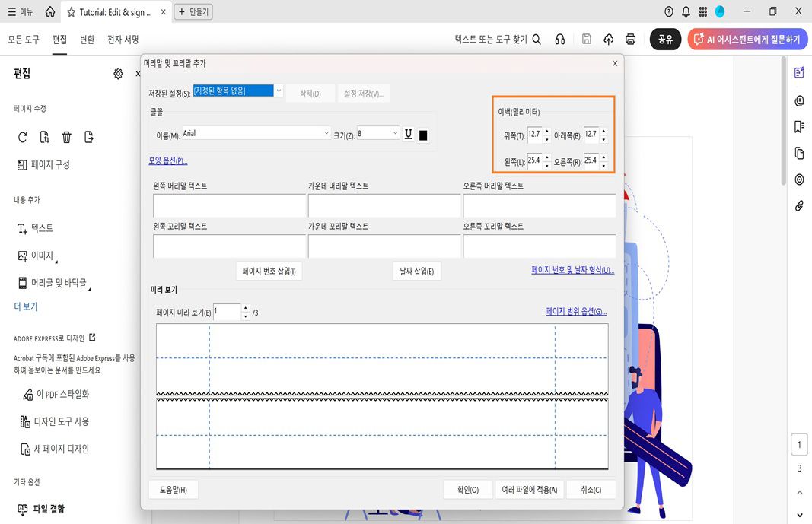Click the 모양 옵션 link
This screenshot has height=524, width=812.
click(x=167, y=160)
